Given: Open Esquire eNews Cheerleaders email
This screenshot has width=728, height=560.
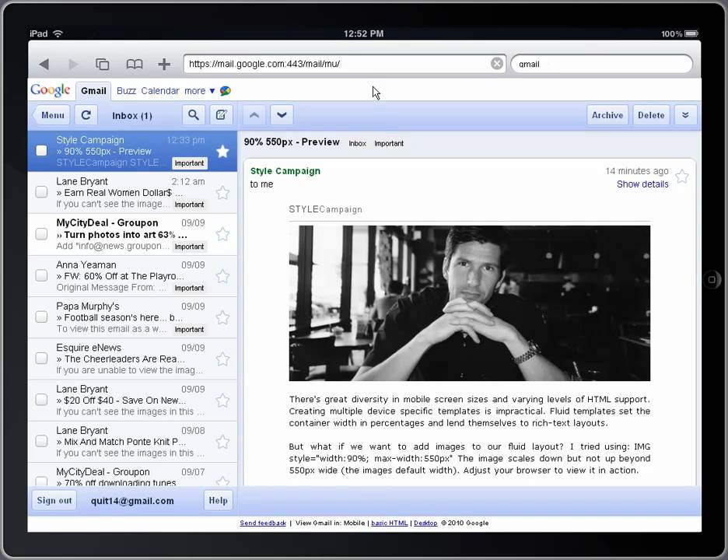Looking at the screenshot, I should click(132, 359).
